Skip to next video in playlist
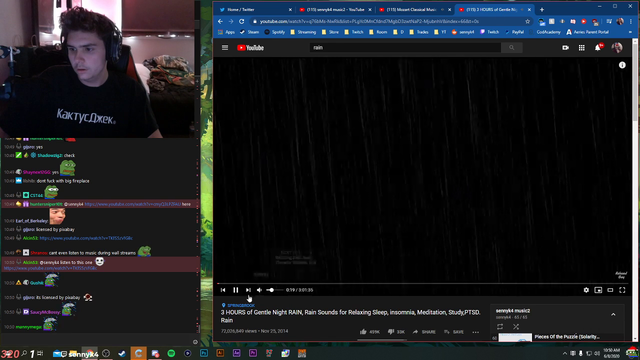The height and width of the screenshot is (360, 640). (248, 290)
